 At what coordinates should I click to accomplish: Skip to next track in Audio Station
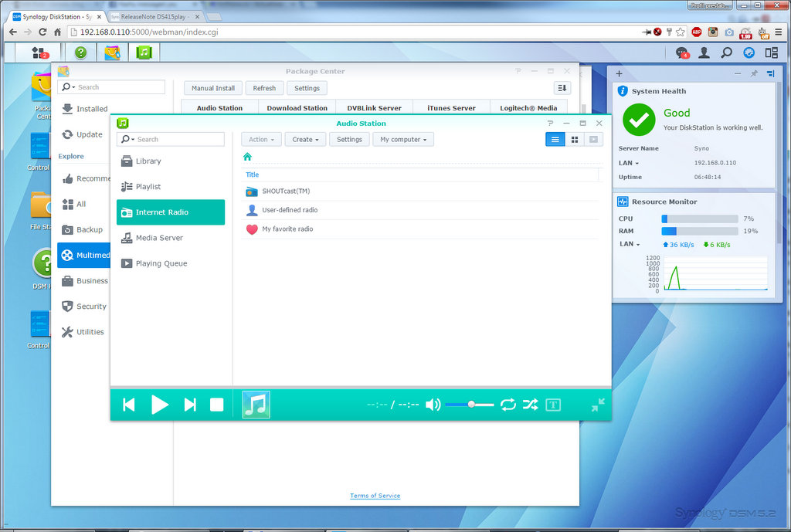(190, 405)
